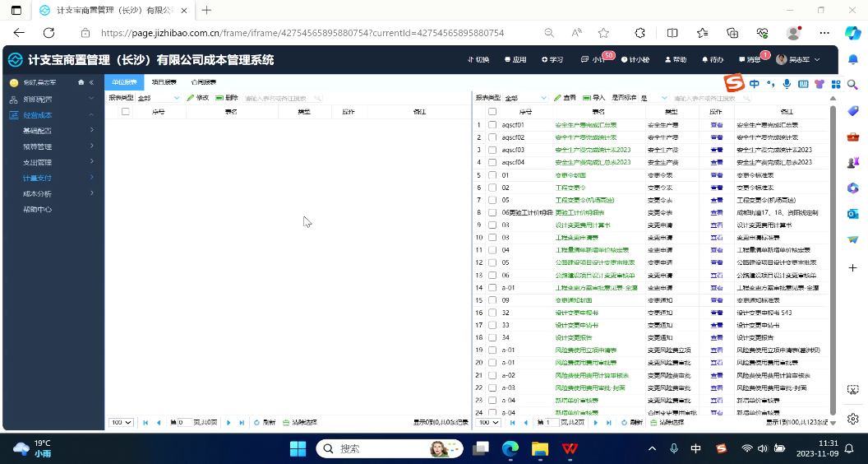Check the checkbox for row 19 风险费使用立项申请表
The width and height of the screenshot is (868, 464).
pyautogui.click(x=492, y=350)
